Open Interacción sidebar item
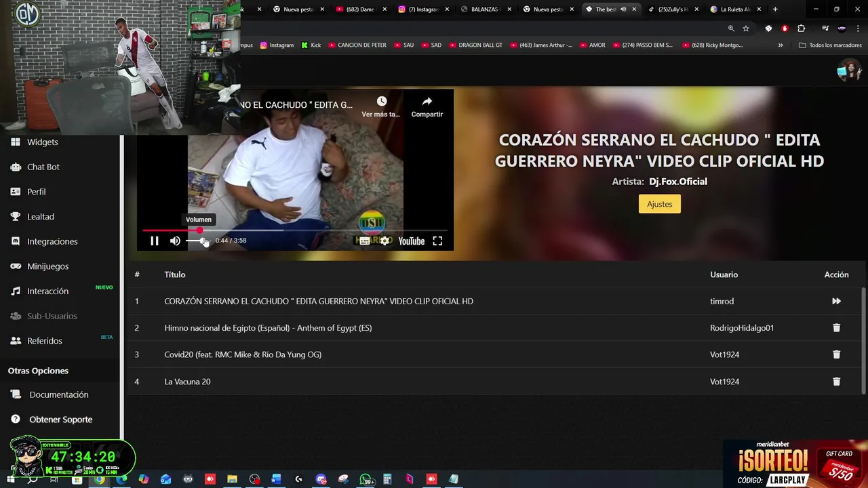This screenshot has height=488, width=868. [x=47, y=291]
